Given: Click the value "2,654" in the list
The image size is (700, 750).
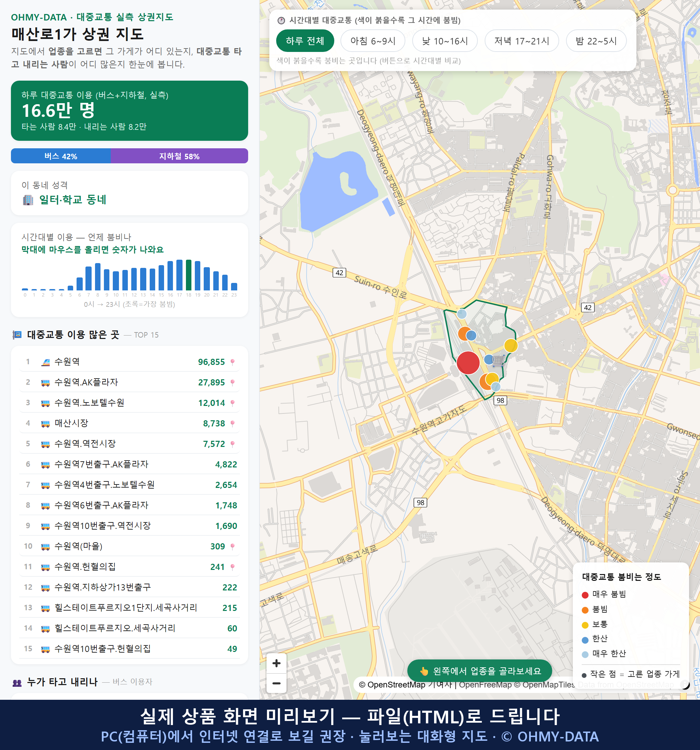Looking at the screenshot, I should click(226, 485).
